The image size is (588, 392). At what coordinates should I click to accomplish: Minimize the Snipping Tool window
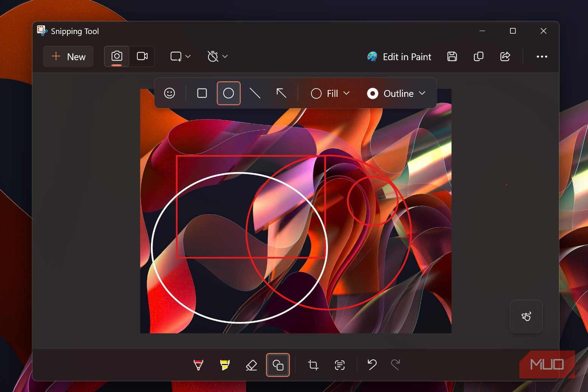[482, 31]
